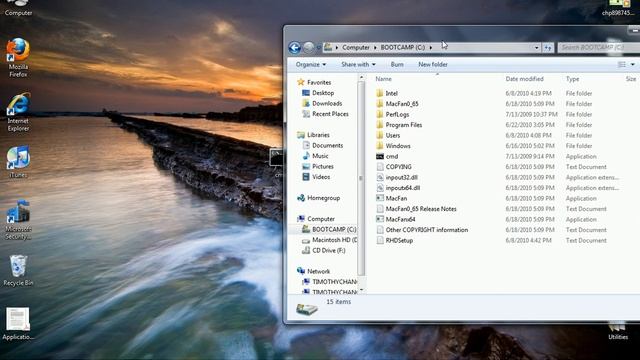Image resolution: width=640 pixels, height=360 pixels.
Task: Select the COPYING text document
Action: (x=394, y=167)
